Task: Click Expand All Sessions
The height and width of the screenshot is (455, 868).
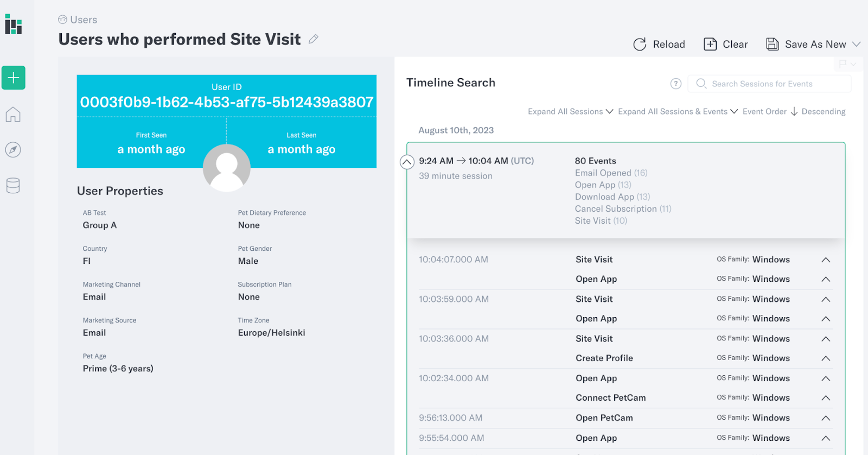Action: (571, 111)
